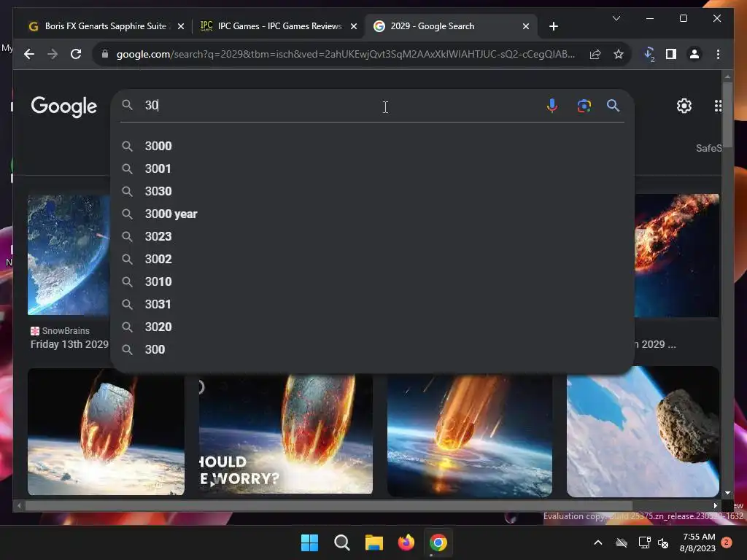Launch Firefox from the taskbar

pos(406,542)
